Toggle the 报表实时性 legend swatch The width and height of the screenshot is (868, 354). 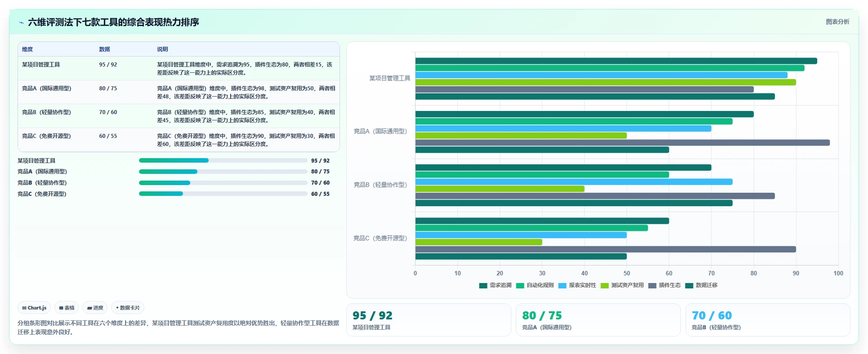tap(563, 286)
